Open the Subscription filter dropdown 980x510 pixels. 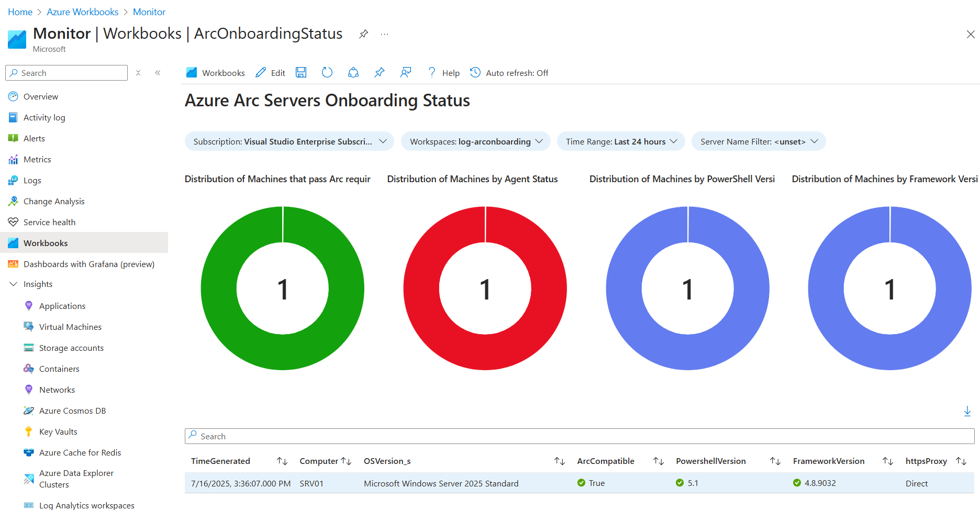coord(289,141)
